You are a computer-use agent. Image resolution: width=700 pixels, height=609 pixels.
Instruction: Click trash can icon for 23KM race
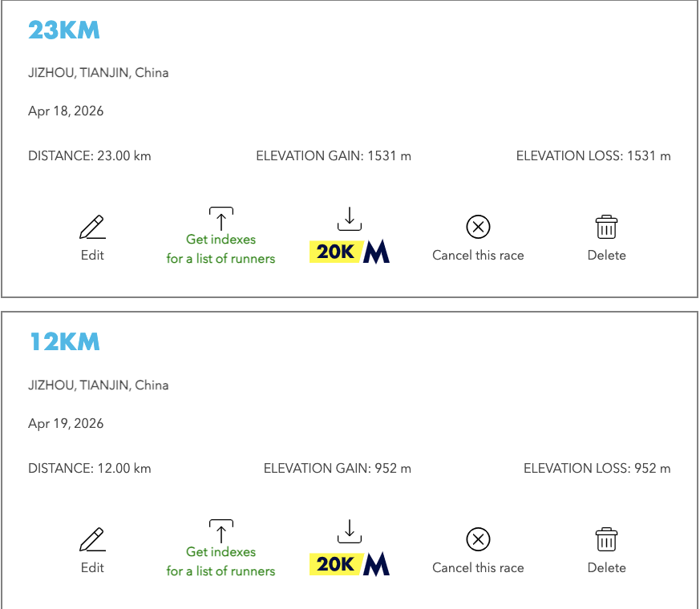[606, 228]
